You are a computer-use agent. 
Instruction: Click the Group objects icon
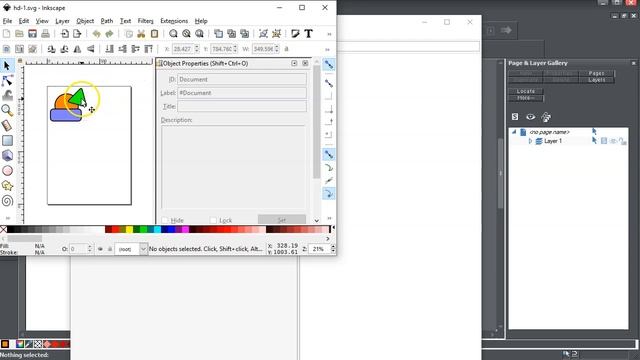263,34
